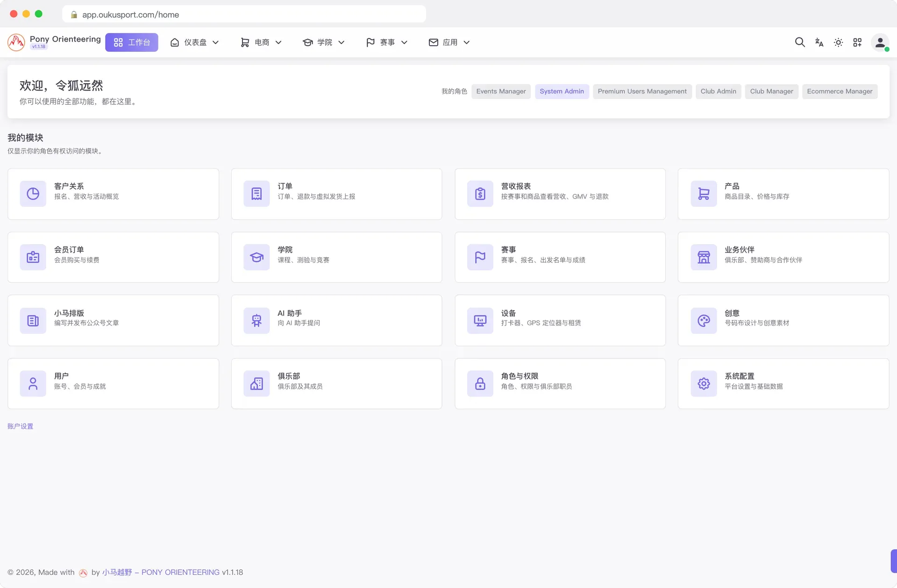This screenshot has height=588, width=897.
Task: Click the 客户关系 pie chart icon
Action: 33,194
